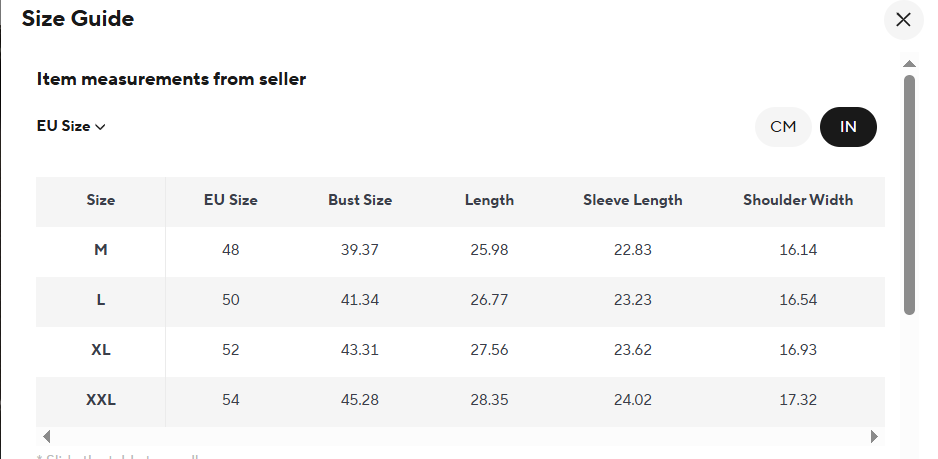Switch measurements to CM
Screen dimensions: 938x459
(783, 127)
